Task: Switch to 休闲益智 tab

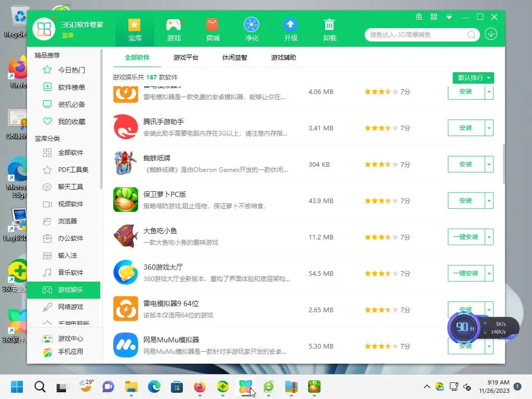Action: click(234, 58)
